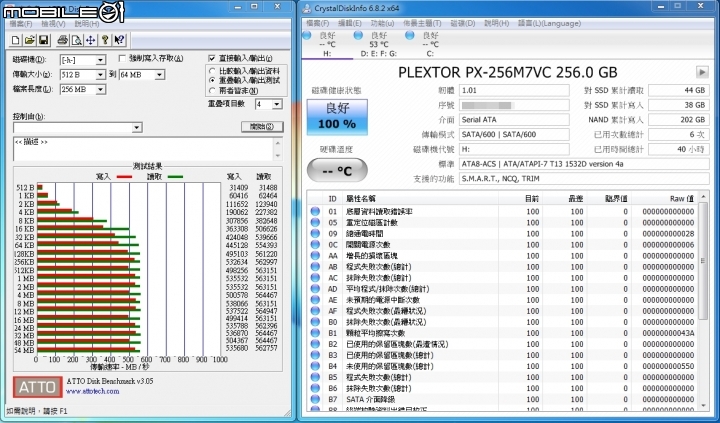Click the -- °C temperature button

[x=338, y=171]
